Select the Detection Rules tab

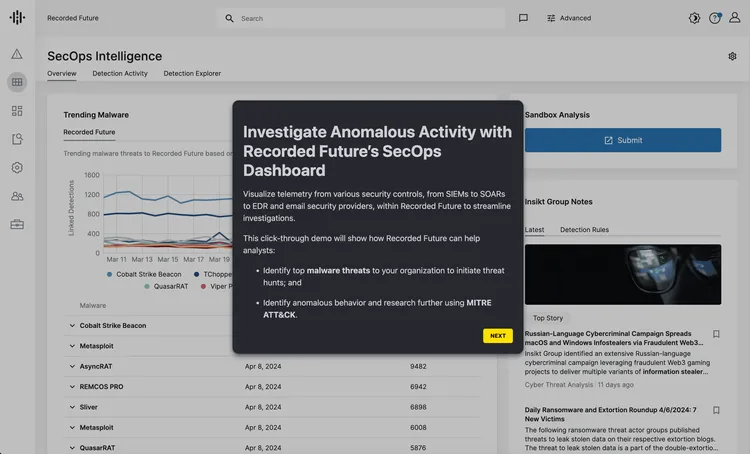(584, 230)
